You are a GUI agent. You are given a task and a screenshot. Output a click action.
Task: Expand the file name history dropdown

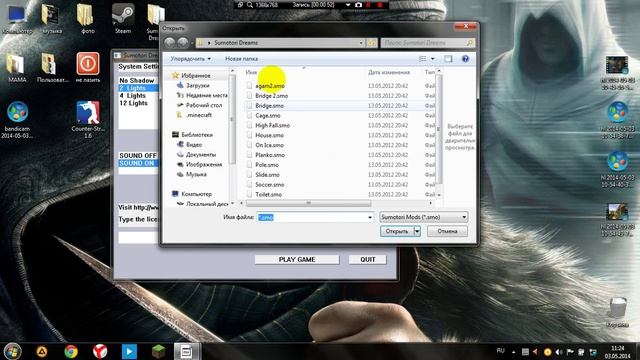(370, 218)
